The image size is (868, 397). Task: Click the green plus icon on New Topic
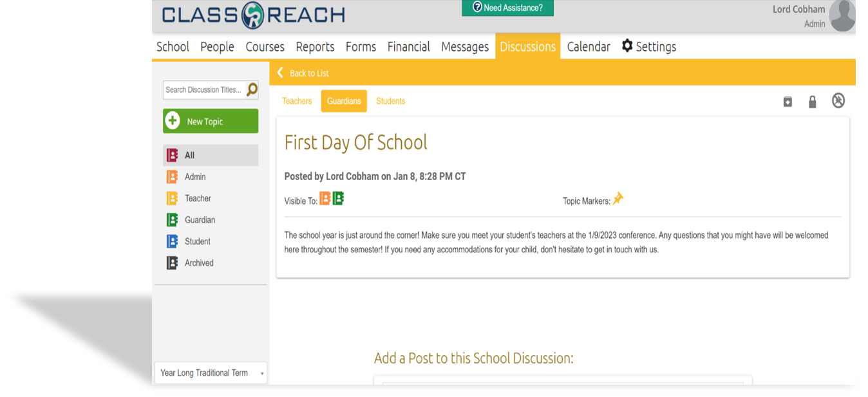173,121
